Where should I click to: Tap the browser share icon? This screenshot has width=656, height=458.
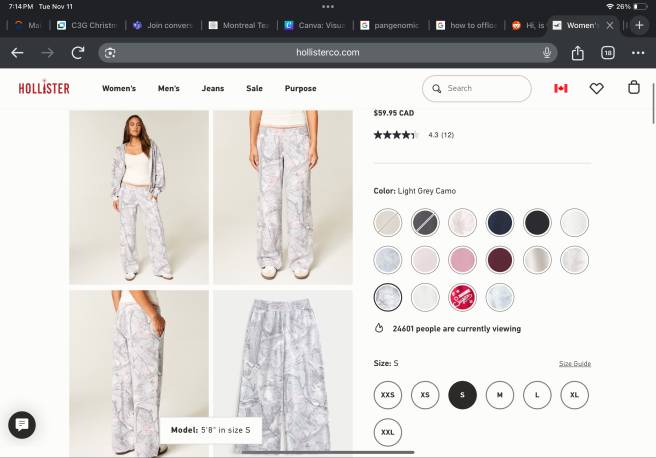click(578, 52)
